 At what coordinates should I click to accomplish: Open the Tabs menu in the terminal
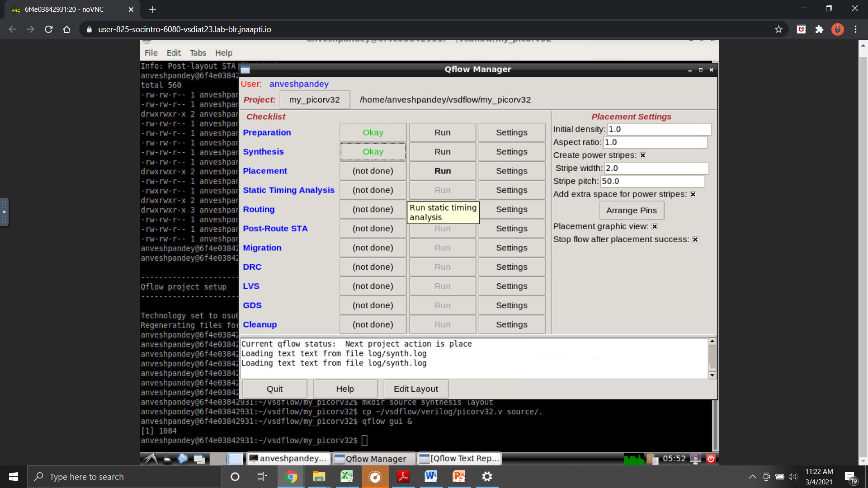tap(198, 53)
